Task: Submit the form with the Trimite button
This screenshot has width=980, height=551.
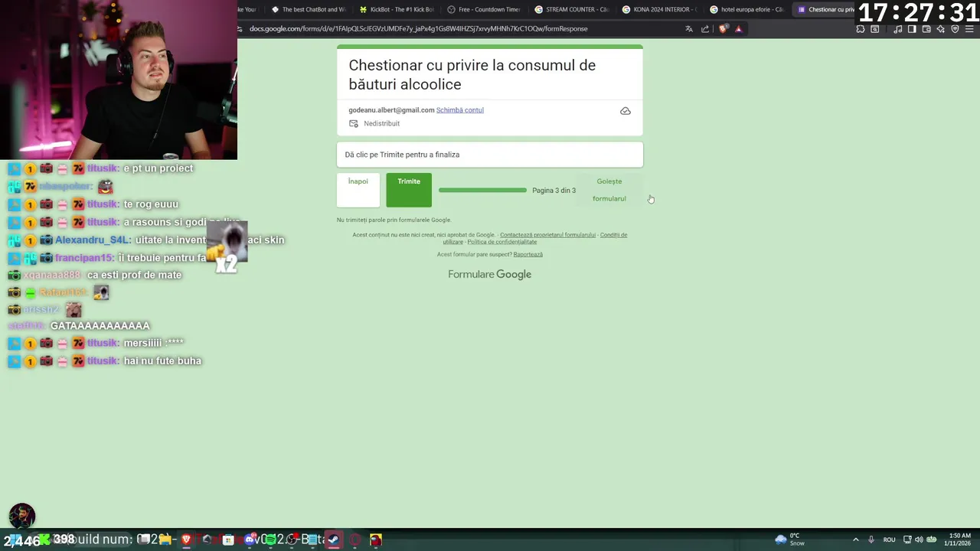Action: pyautogui.click(x=409, y=190)
